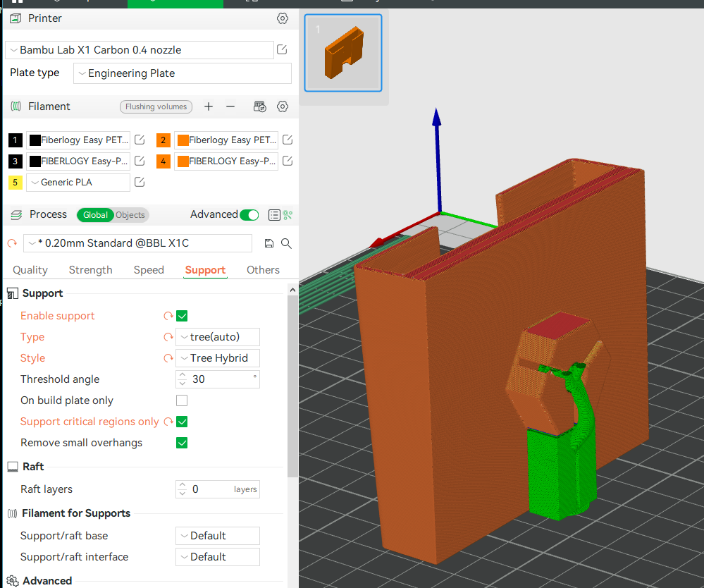Save the current process preset

coord(269,243)
